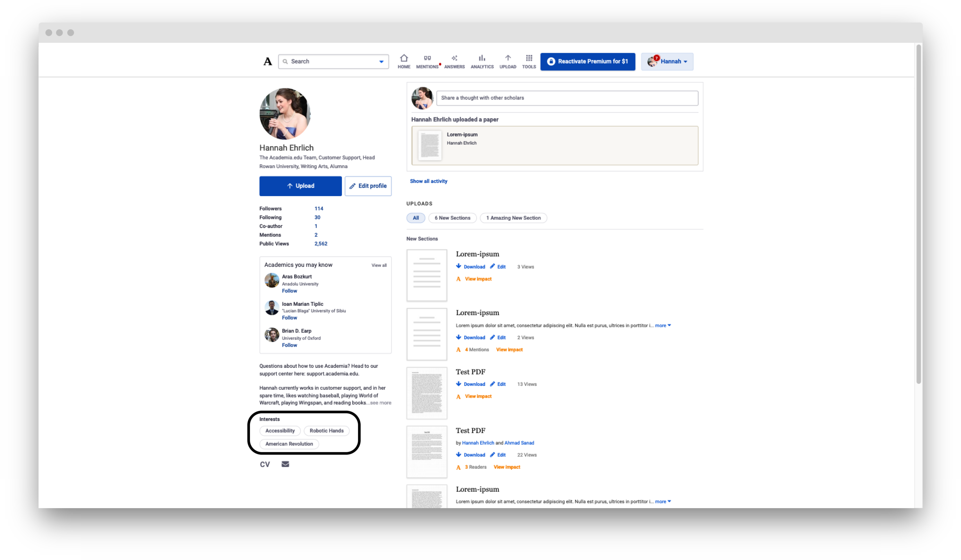Select '1 Amazing New Section' filter
Viewport: 961px width, 560px height.
pos(513,218)
